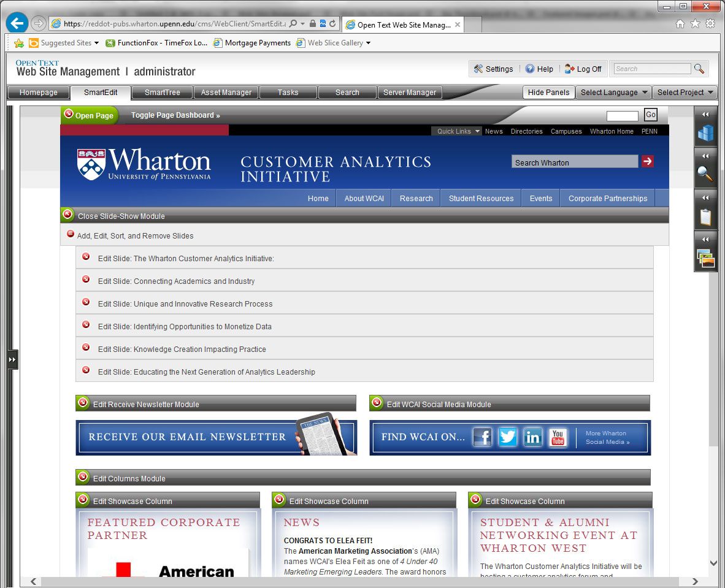
Task: Open the blue cube panel icon
Action: [x=705, y=133]
